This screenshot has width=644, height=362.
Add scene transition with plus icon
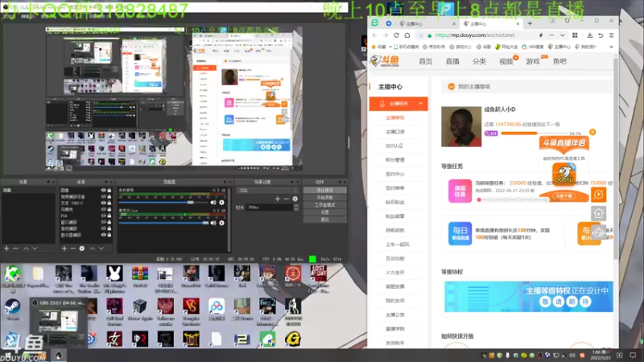(278, 199)
